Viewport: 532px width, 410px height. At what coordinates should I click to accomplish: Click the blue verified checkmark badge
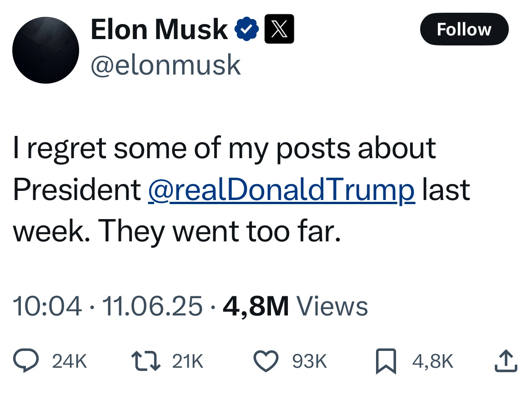(x=247, y=30)
